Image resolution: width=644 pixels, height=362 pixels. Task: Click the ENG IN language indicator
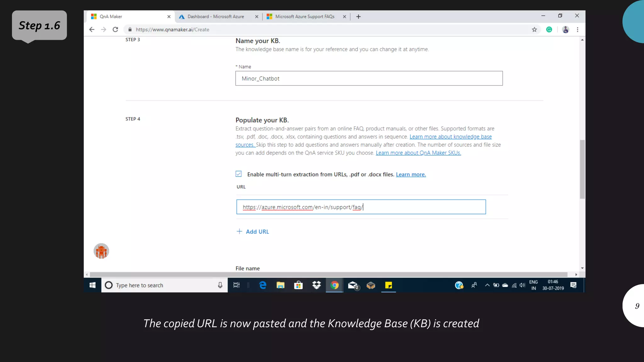pyautogui.click(x=534, y=285)
